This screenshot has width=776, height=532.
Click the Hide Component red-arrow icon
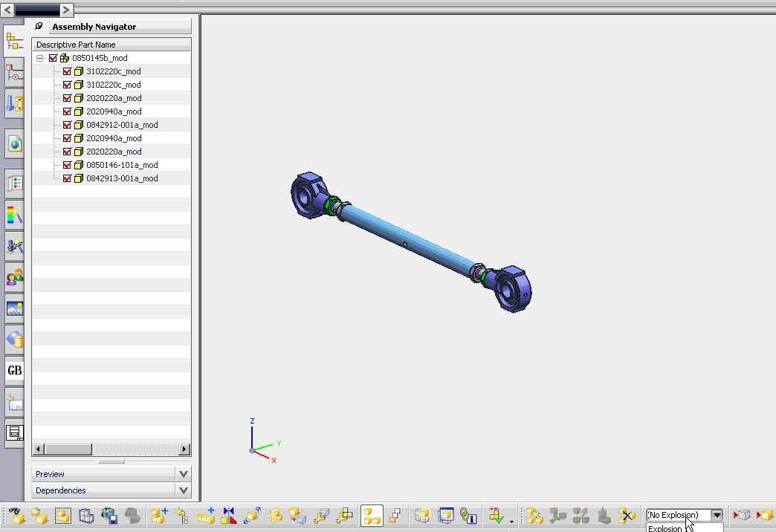[741, 515]
